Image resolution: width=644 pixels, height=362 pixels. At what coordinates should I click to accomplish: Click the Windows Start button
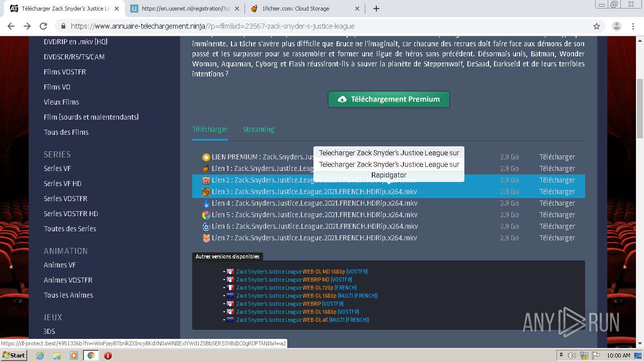point(14,355)
